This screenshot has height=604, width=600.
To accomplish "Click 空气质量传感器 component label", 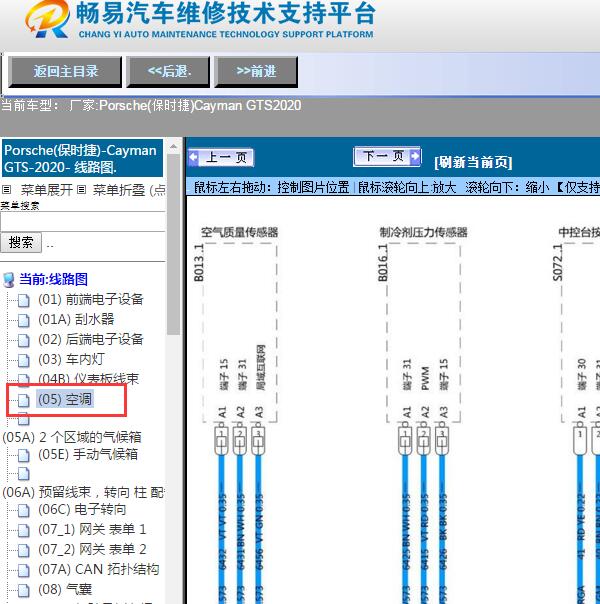I will point(239,232).
